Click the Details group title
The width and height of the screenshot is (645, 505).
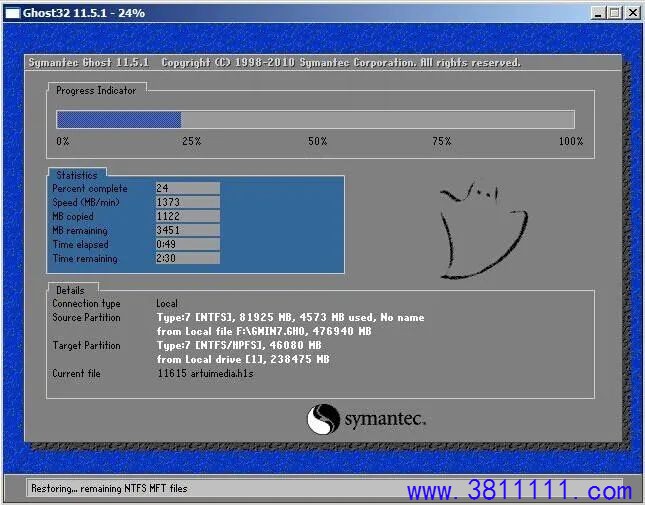pos(70,290)
